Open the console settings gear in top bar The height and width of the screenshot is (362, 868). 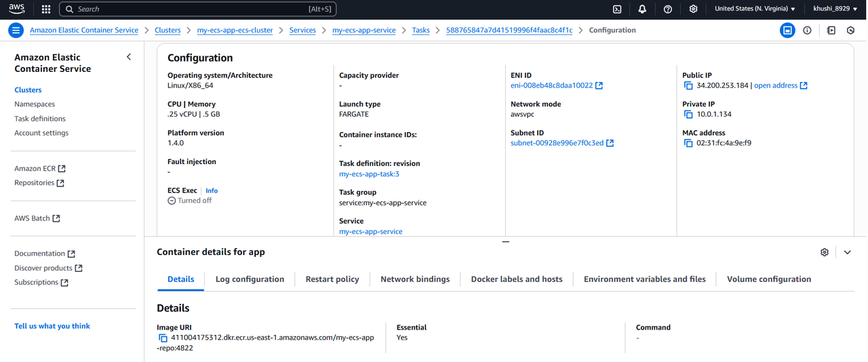(x=693, y=9)
